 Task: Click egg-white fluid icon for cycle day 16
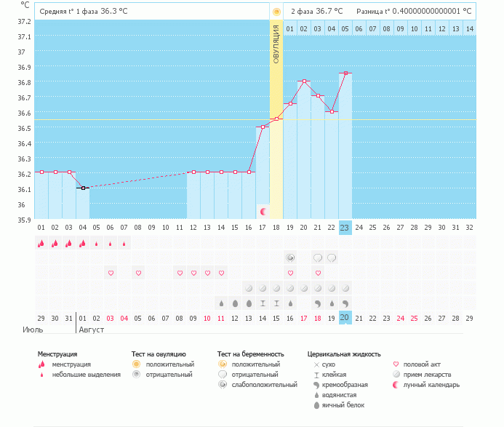point(249,303)
